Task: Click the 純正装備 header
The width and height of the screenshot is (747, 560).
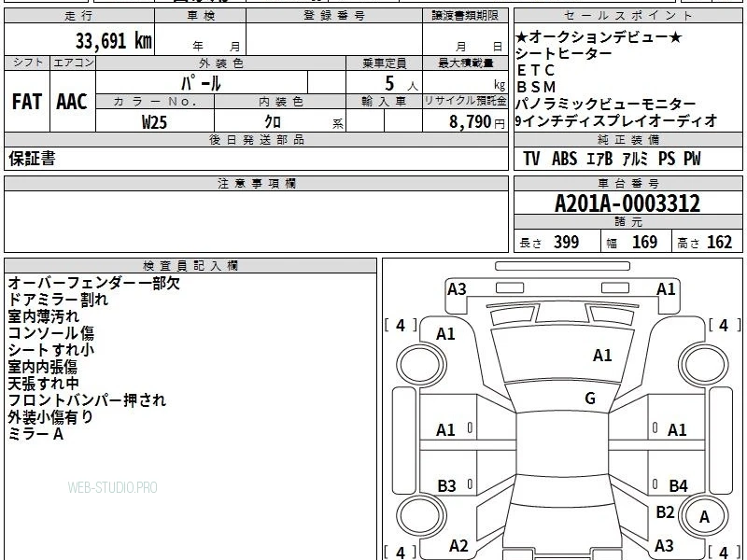Action: (627, 139)
